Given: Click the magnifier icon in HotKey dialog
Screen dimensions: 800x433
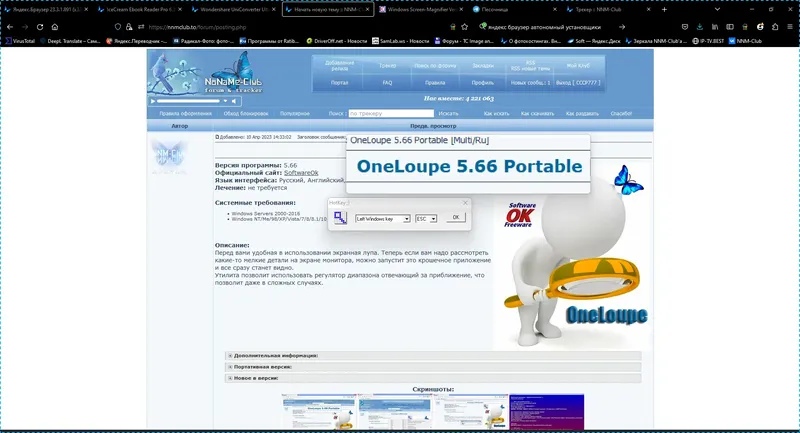Looking at the screenshot, I should [x=340, y=218].
